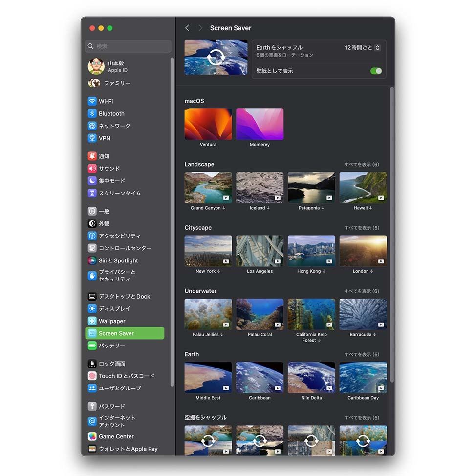Choose the London cityscape thumbnail
476x476 pixels.
[363, 251]
